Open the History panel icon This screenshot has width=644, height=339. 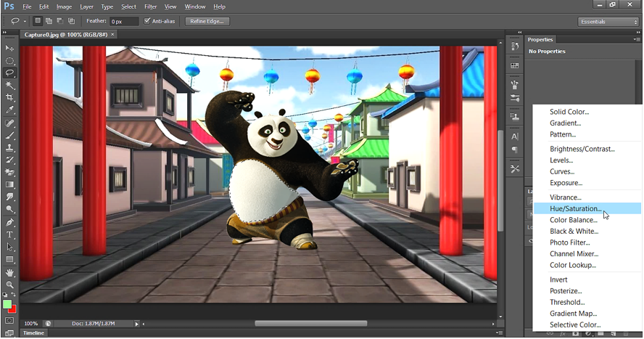[515, 46]
